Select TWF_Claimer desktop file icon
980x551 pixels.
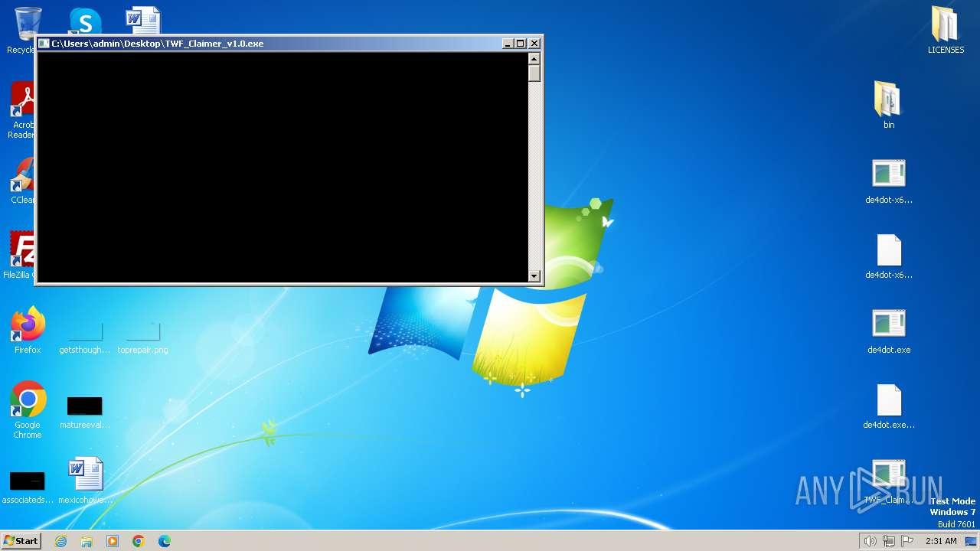coord(889,482)
